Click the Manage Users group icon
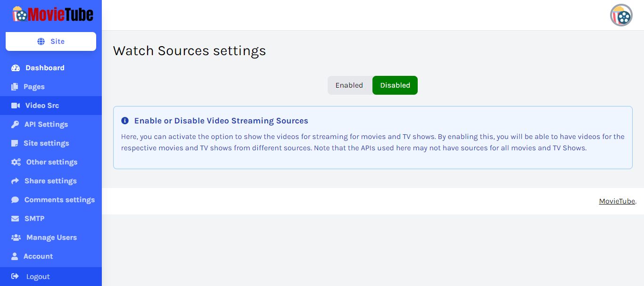 click(16, 237)
